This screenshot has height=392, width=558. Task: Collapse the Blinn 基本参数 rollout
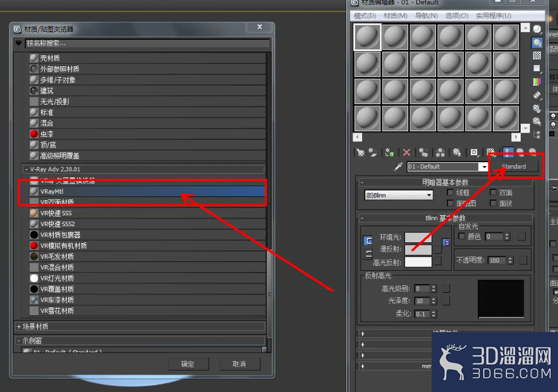[362, 218]
